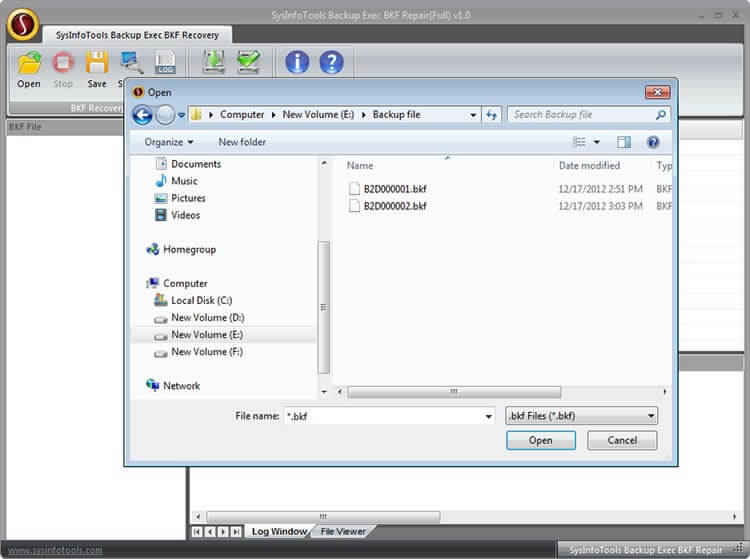The height and width of the screenshot is (559, 750).
Task: Select file B2D000002.bkf
Action: coord(387,206)
